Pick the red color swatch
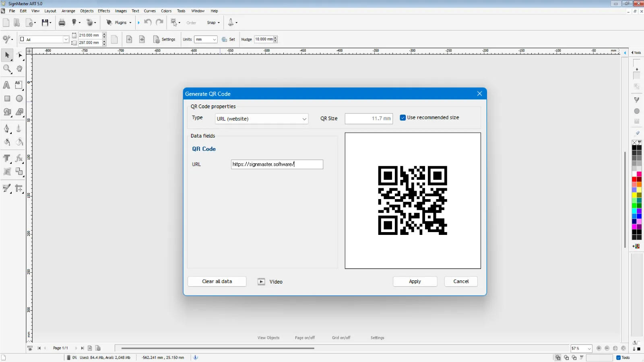Screen dimensions: 644x362 [634, 179]
